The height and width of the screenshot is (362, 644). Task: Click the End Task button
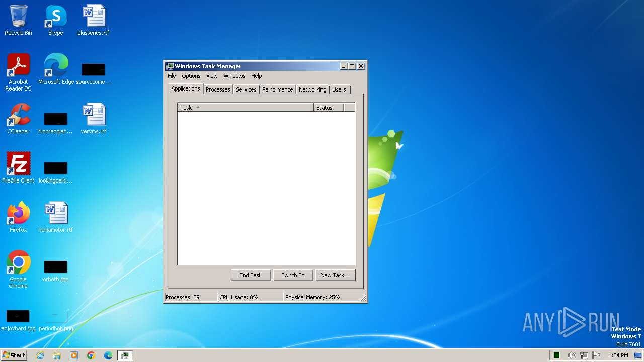click(251, 275)
